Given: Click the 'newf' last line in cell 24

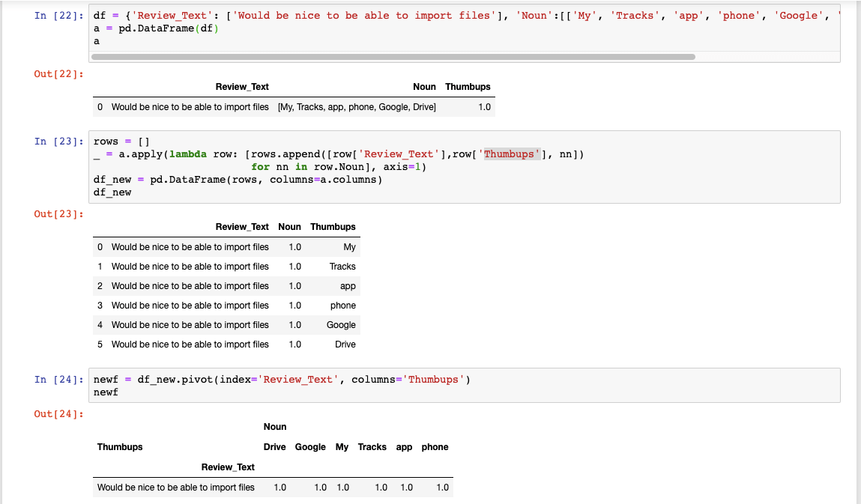Looking at the screenshot, I should (x=106, y=392).
